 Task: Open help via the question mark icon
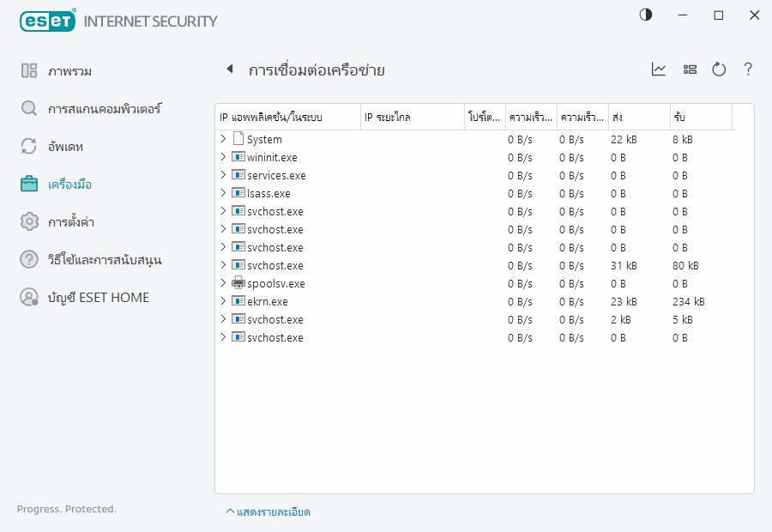point(748,70)
